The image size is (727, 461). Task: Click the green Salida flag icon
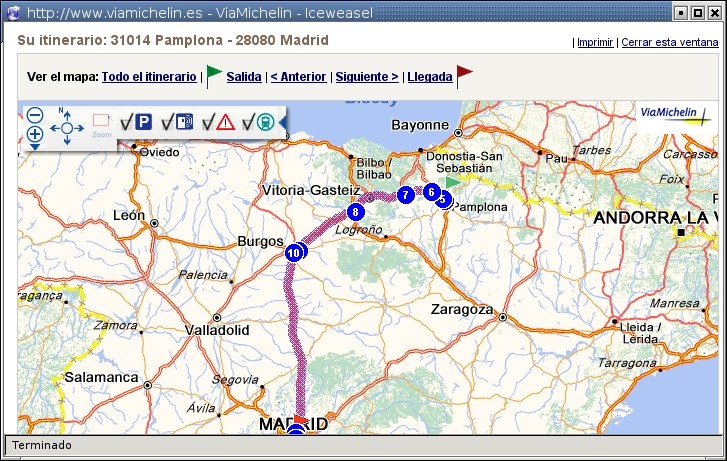coord(214,75)
